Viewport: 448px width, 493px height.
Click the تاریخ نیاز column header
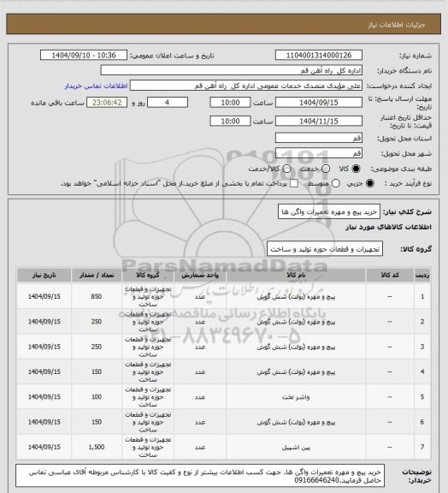click(x=44, y=275)
